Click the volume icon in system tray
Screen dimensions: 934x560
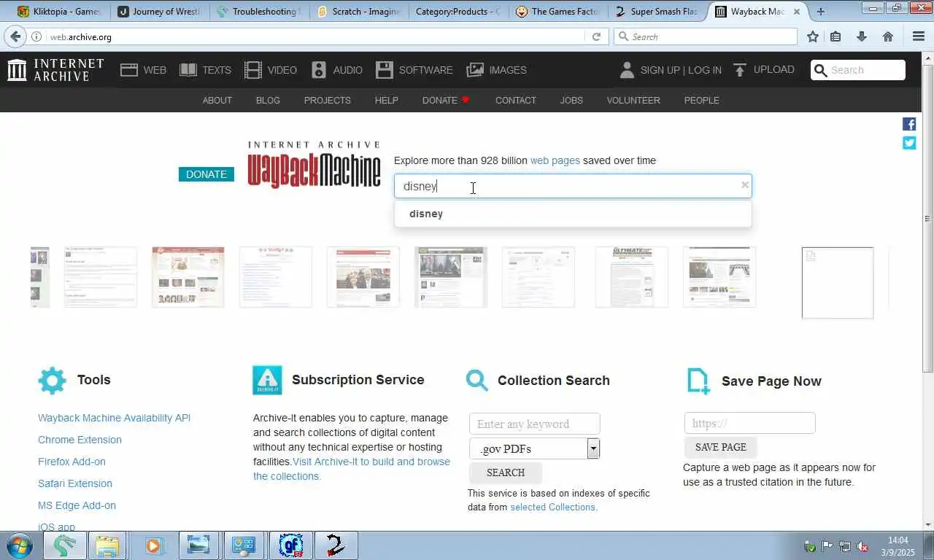(862, 546)
